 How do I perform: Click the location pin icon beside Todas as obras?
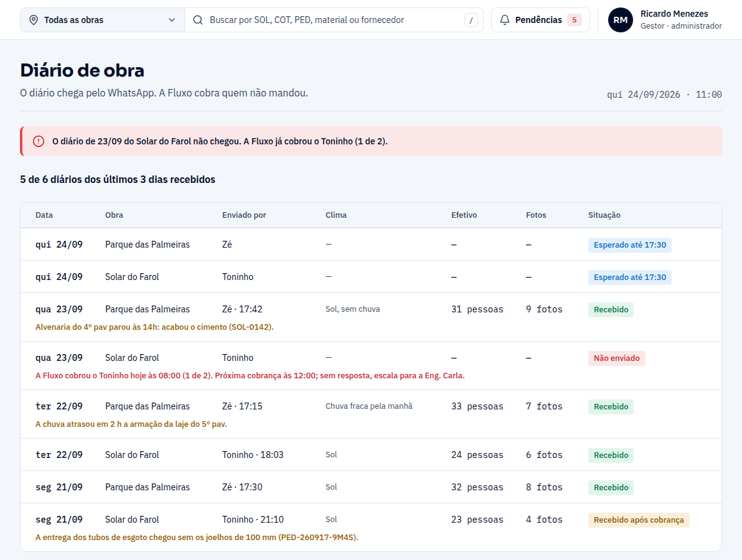pyautogui.click(x=34, y=20)
